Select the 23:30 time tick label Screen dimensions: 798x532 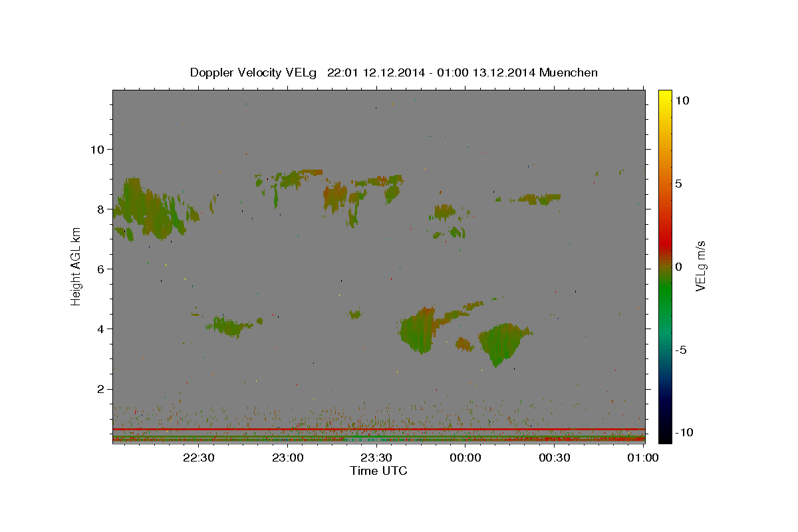(376, 458)
